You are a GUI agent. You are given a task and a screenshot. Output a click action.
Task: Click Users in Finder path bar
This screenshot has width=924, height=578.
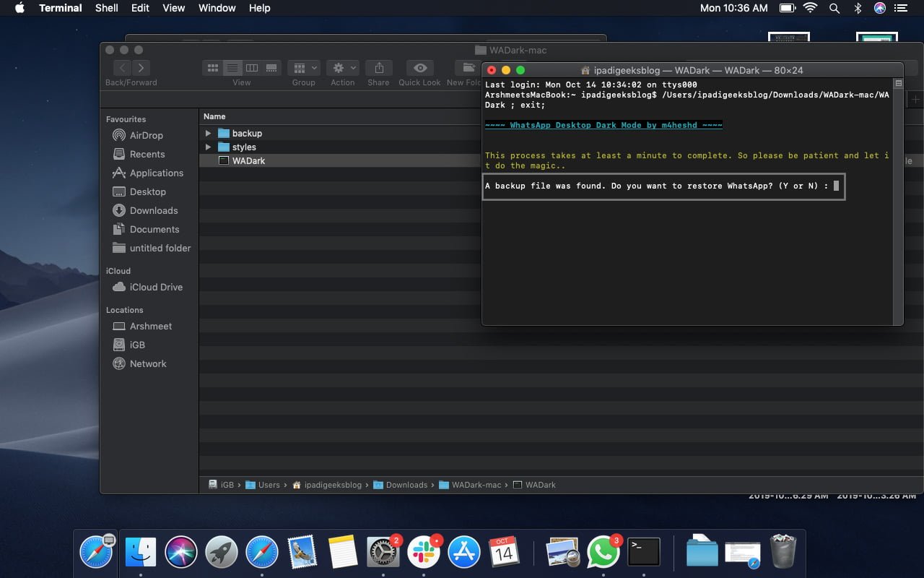[x=263, y=485]
